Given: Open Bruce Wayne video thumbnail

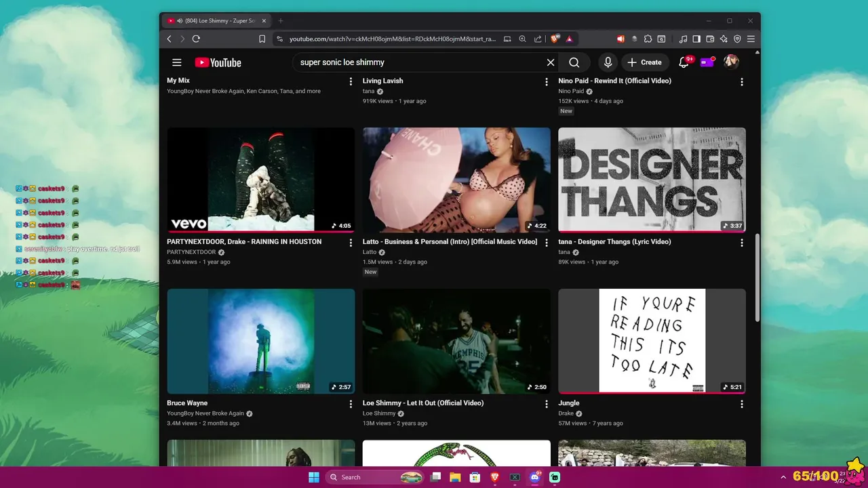Looking at the screenshot, I should click(261, 341).
